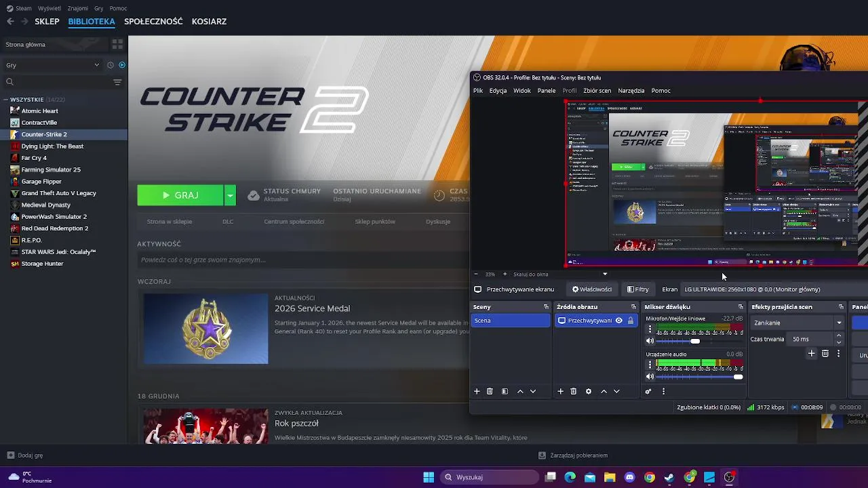Decrease Czas trwania duration value
Image resolution: width=868 pixels, height=488 pixels.
[x=839, y=342]
